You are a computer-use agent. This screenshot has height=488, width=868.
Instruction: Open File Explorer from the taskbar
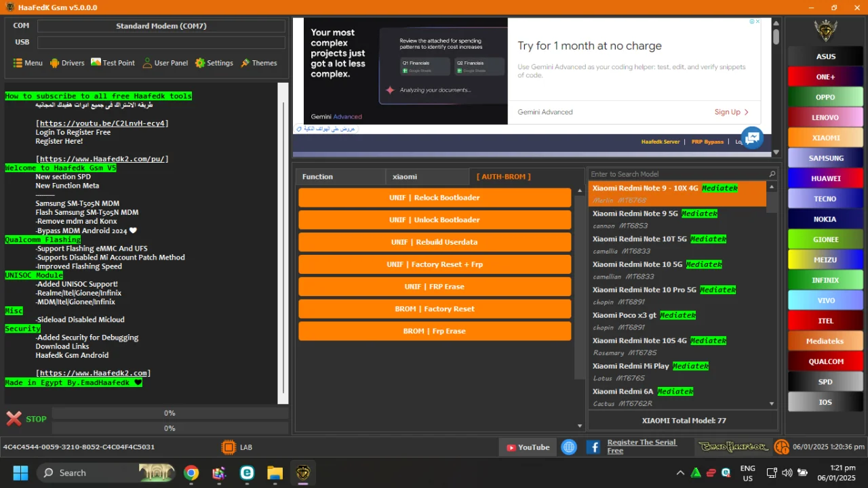(x=275, y=472)
